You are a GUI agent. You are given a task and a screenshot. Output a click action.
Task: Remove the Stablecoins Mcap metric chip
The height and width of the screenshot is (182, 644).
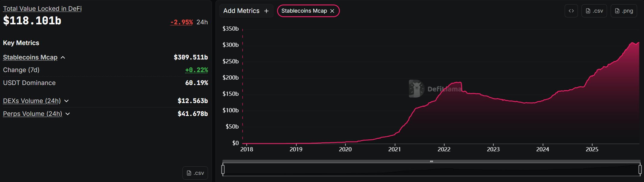coord(332,11)
